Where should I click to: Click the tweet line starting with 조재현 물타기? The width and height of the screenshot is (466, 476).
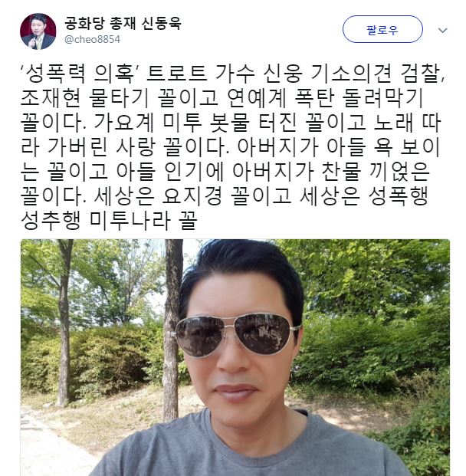pyautogui.click(x=222, y=98)
